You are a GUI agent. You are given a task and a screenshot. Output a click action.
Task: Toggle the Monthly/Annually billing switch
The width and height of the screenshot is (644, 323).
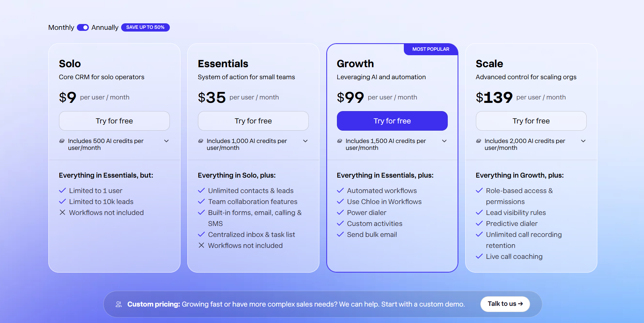click(x=83, y=27)
